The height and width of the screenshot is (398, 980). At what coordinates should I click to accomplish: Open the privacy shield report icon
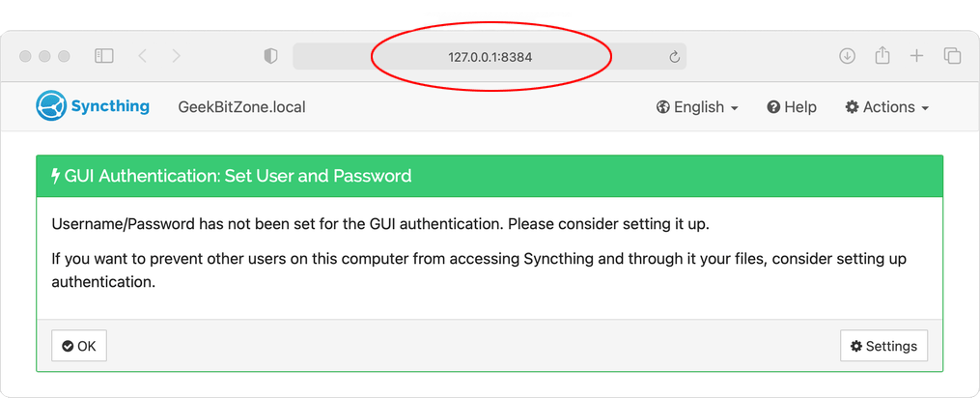tap(270, 57)
